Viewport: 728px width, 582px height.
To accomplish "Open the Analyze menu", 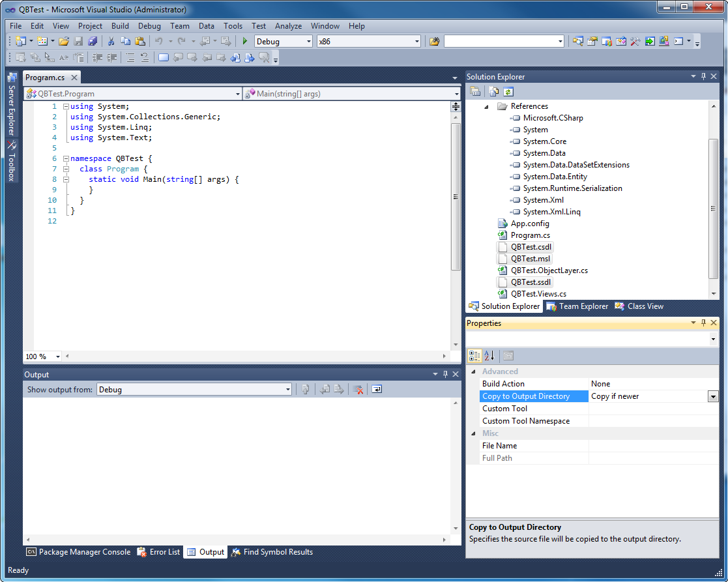I will [x=288, y=26].
